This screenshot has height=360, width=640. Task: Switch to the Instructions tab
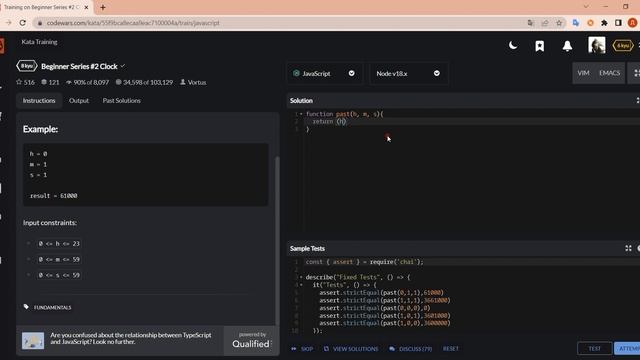(39, 100)
